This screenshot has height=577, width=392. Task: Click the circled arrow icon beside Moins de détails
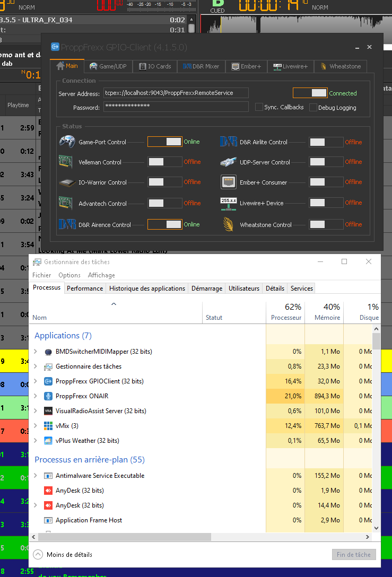pyautogui.click(x=38, y=555)
